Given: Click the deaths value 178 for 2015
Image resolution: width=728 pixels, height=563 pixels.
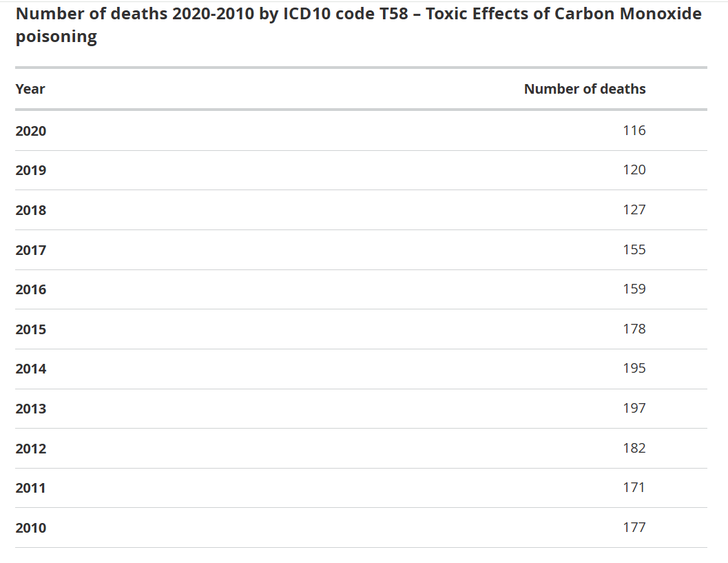Looking at the screenshot, I should (x=634, y=329).
